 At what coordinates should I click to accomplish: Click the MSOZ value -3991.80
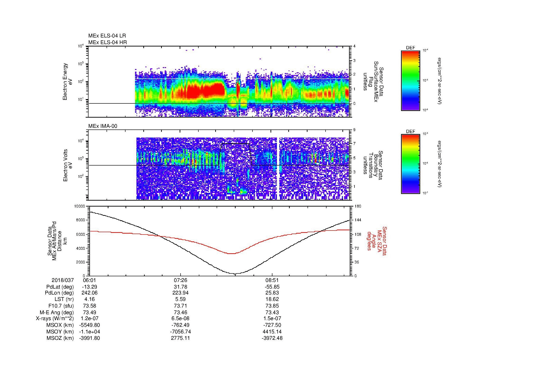[89, 338]
